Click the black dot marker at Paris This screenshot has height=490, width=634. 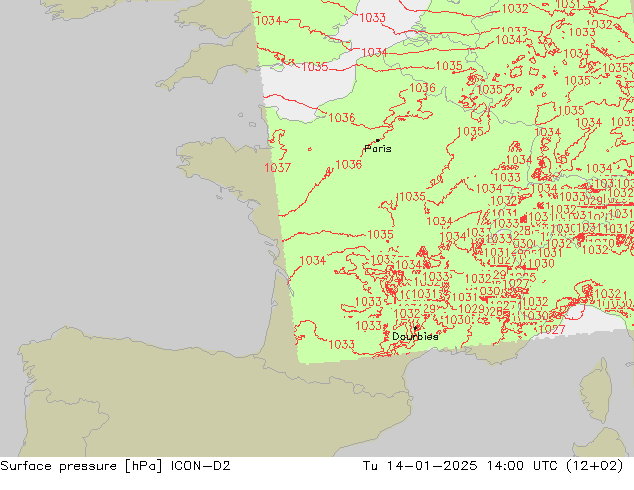point(378,140)
